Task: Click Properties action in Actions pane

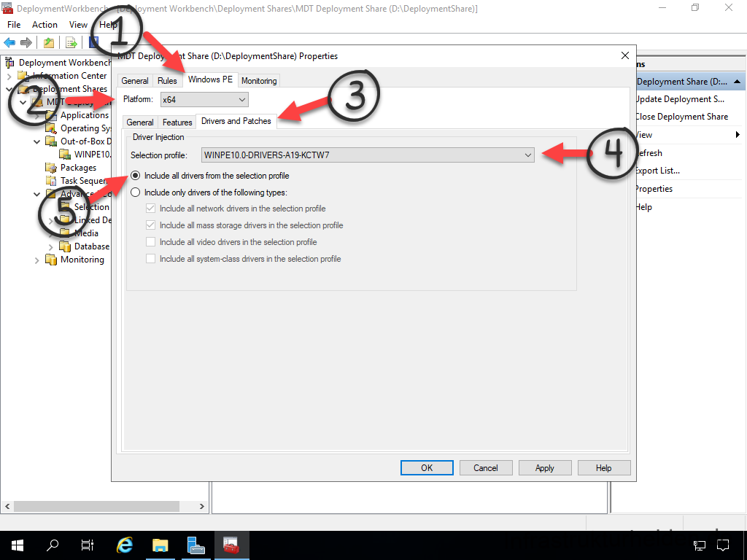Action: click(654, 189)
